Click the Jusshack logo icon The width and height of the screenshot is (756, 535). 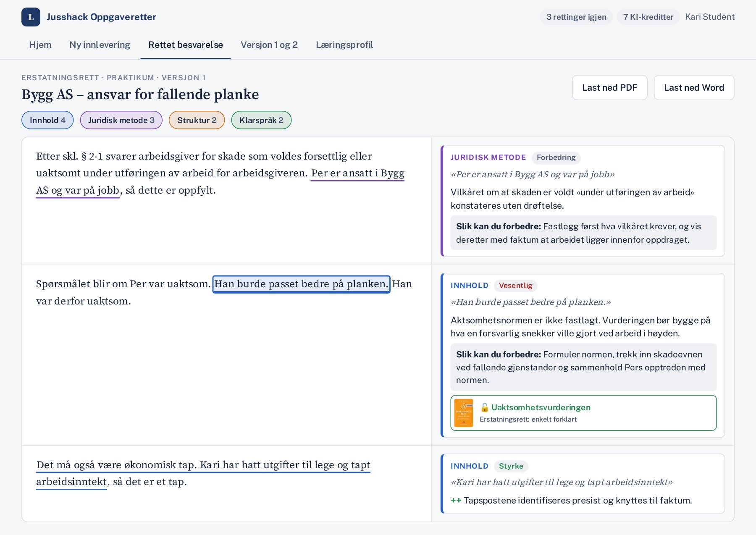[x=31, y=17]
